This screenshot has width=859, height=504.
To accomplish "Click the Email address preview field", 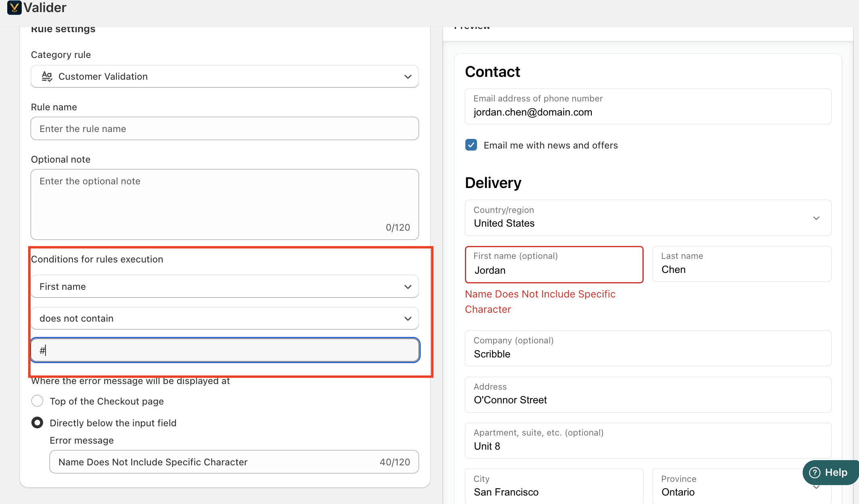I will pos(648,107).
